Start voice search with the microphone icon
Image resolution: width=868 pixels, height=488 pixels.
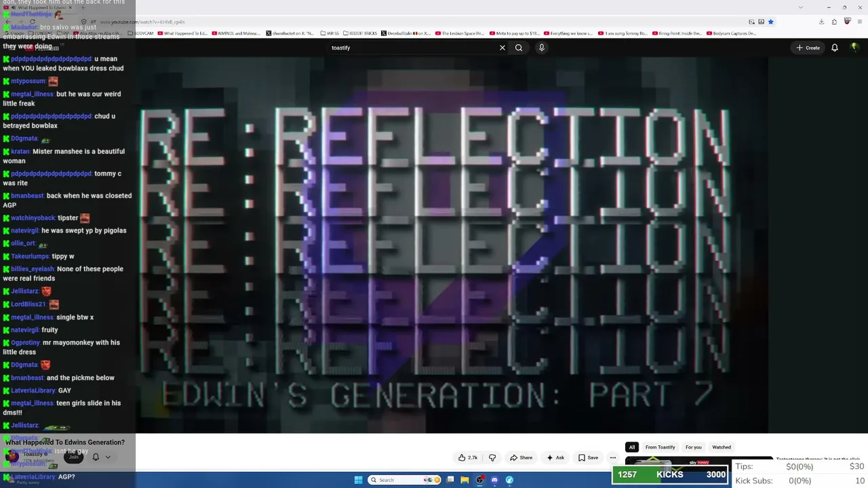coord(541,47)
